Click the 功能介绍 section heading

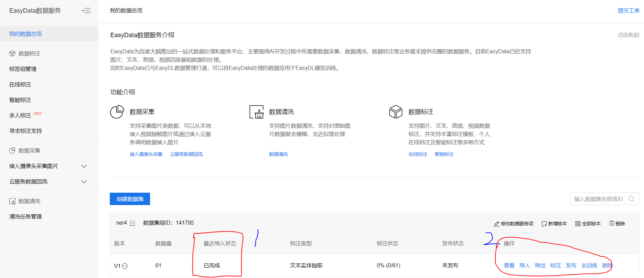click(x=123, y=92)
